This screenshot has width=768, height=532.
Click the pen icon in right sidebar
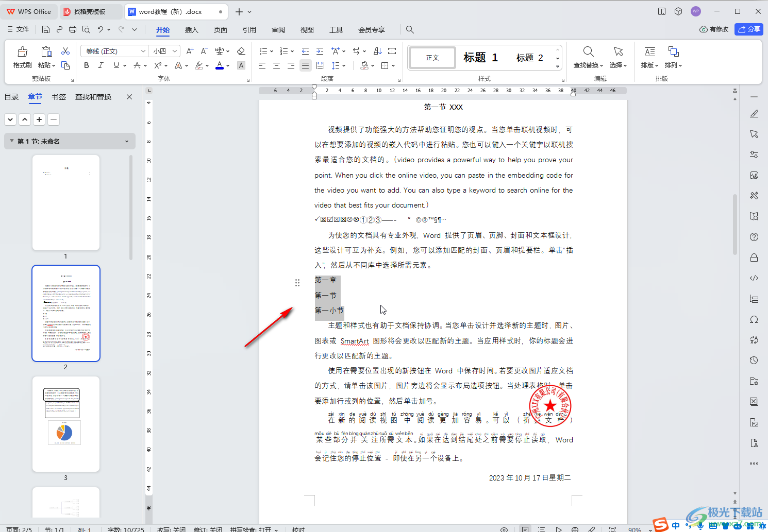coord(754,113)
